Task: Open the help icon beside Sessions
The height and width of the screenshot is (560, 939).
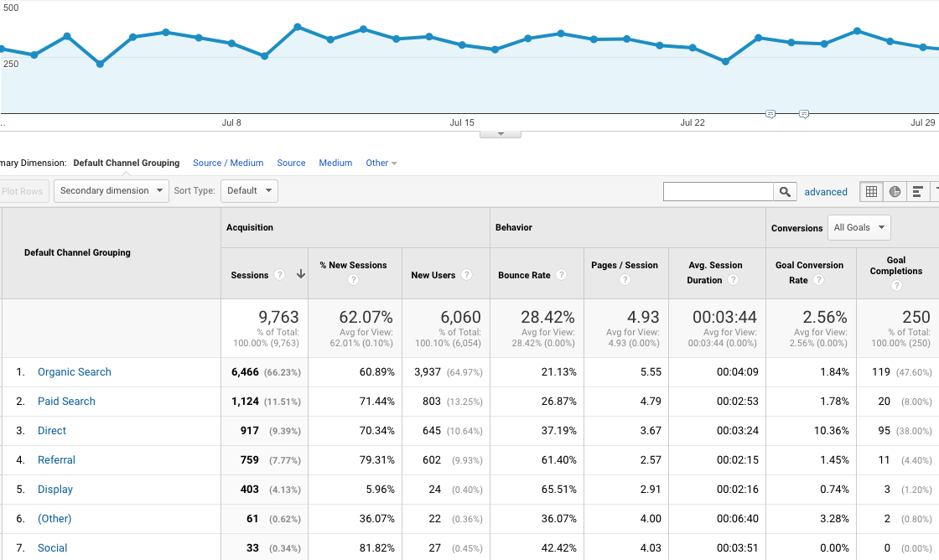Action: click(279, 275)
